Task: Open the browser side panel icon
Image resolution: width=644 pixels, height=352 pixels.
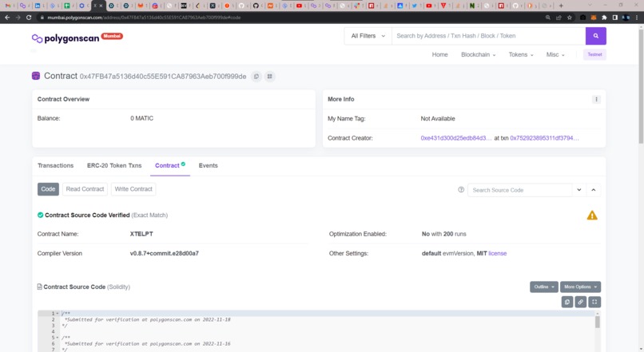Action: click(615, 18)
